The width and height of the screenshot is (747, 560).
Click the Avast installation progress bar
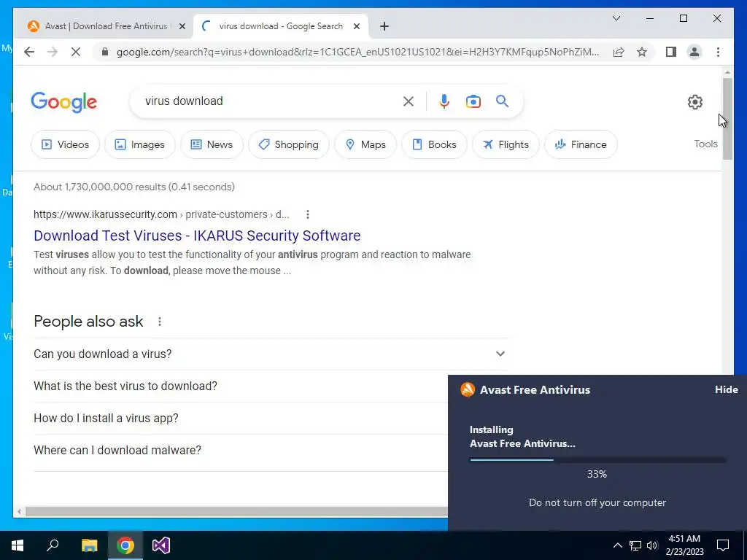tap(597, 460)
